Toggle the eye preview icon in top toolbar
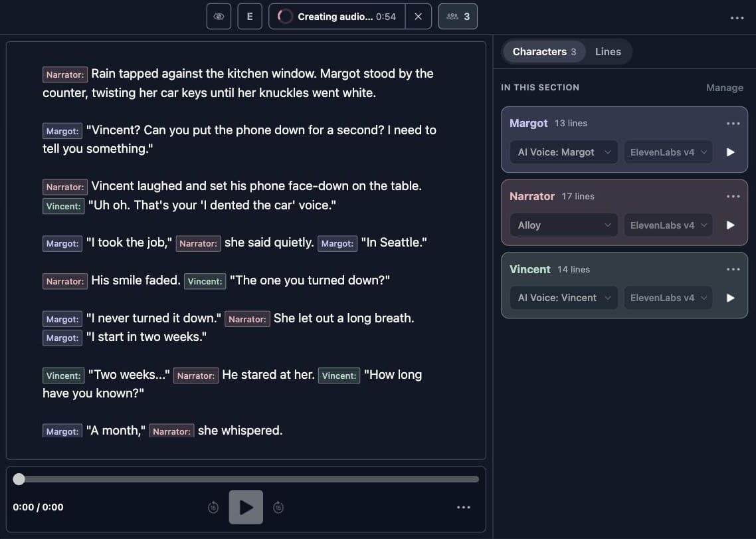The width and height of the screenshot is (756, 539). tap(219, 17)
